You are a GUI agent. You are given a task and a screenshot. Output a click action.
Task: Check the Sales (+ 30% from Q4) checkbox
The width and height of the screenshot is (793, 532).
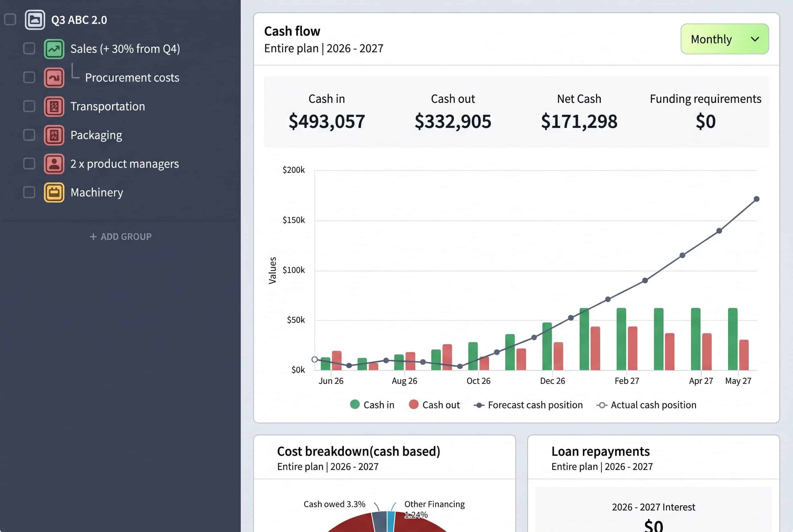[x=29, y=49]
